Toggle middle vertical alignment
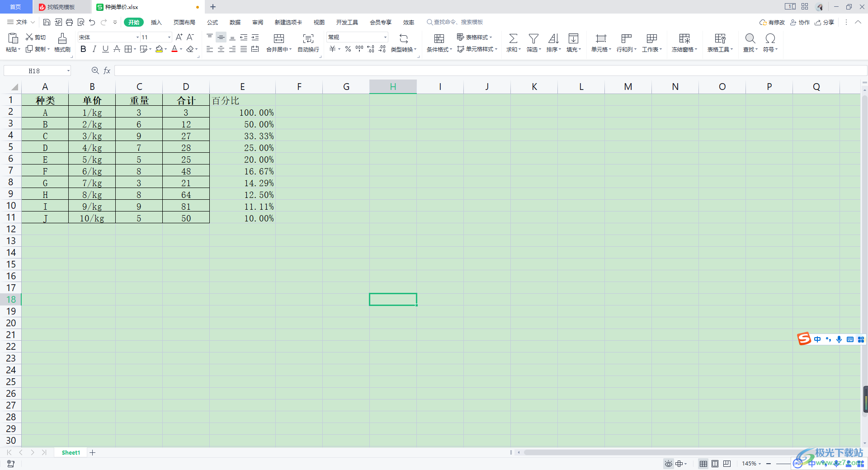The width and height of the screenshot is (868, 470). coord(221,37)
